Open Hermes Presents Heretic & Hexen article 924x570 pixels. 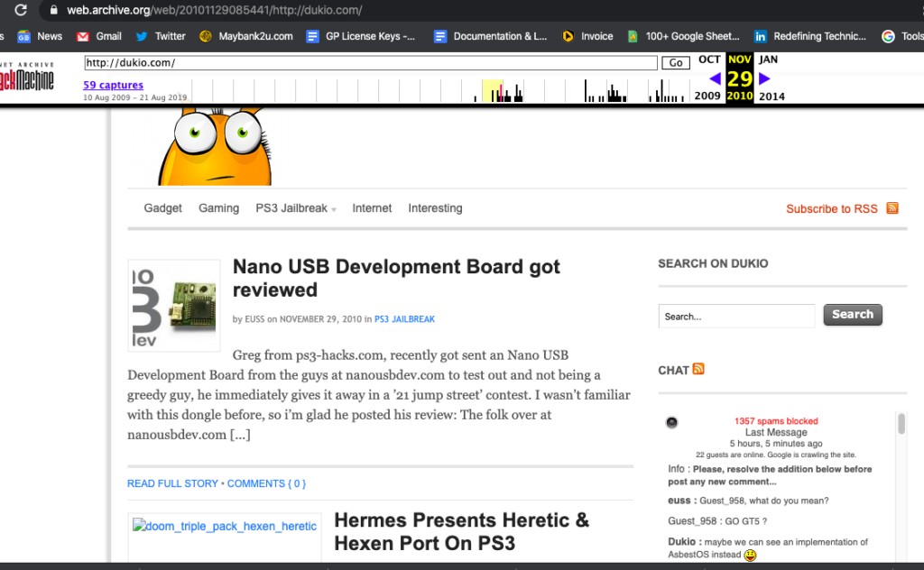pos(461,532)
